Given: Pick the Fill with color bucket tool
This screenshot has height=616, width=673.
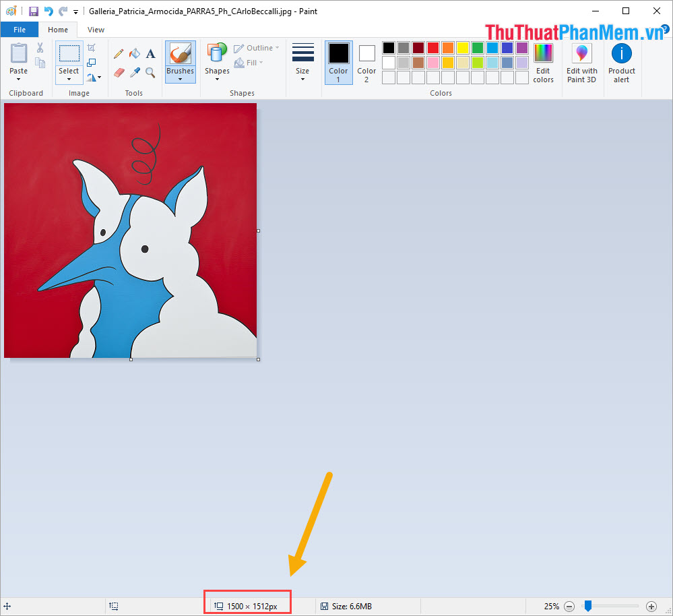Looking at the screenshot, I should click(x=135, y=53).
